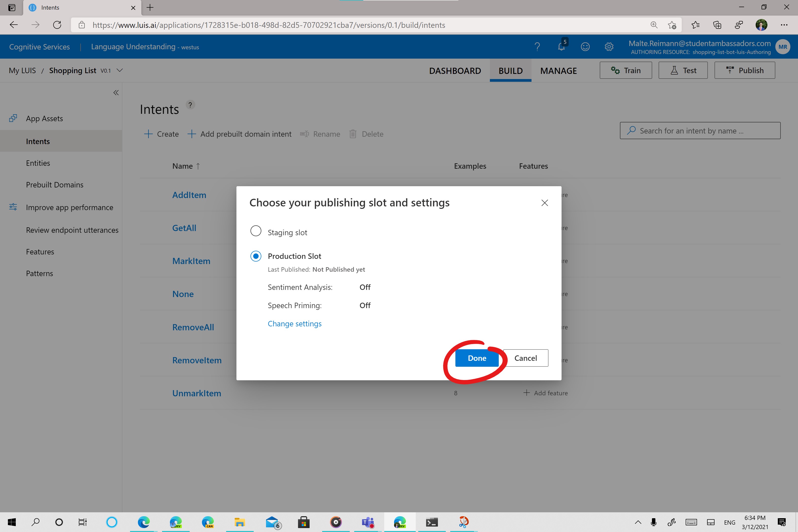The width and height of the screenshot is (798, 532).
Task: Expand the Shopping List version dropdown
Action: (119, 70)
